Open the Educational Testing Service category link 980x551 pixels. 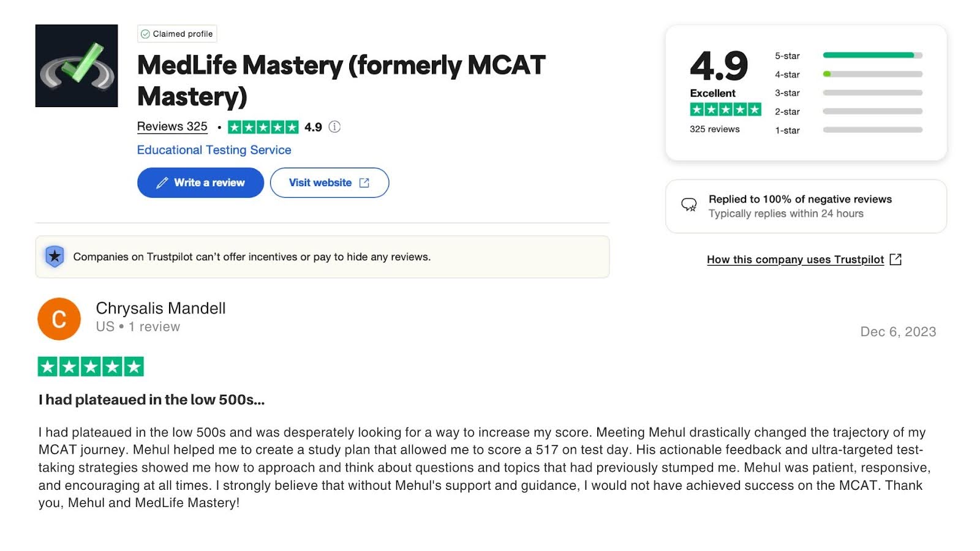click(x=214, y=150)
